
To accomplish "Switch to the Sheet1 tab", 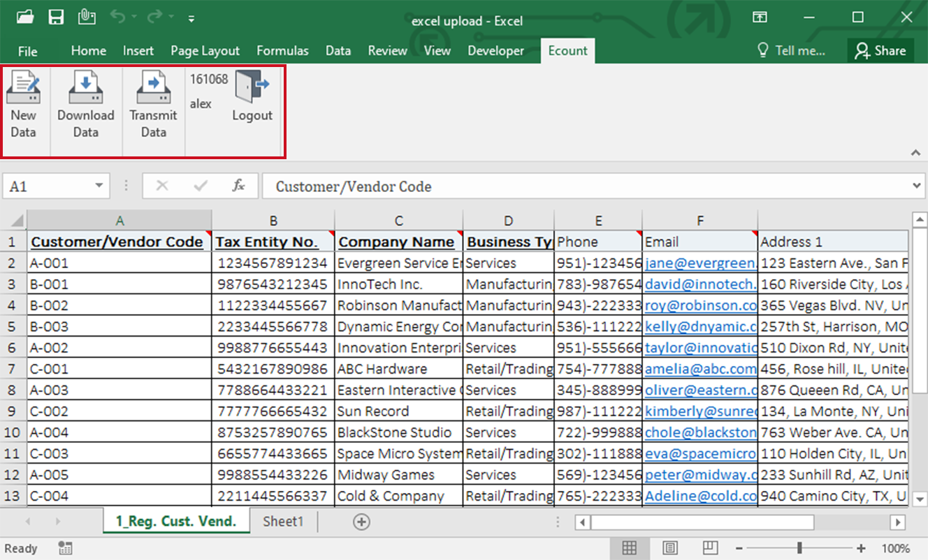I will (283, 522).
